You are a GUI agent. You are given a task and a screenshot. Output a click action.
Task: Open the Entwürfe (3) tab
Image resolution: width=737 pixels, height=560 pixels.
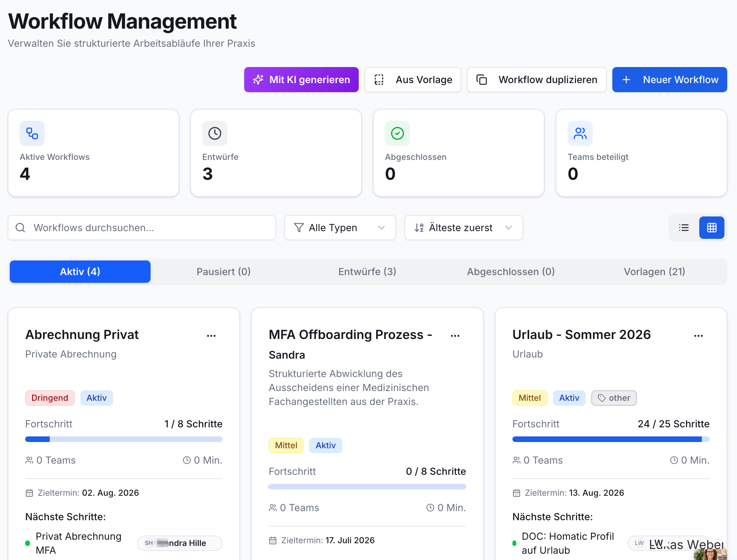coord(367,272)
